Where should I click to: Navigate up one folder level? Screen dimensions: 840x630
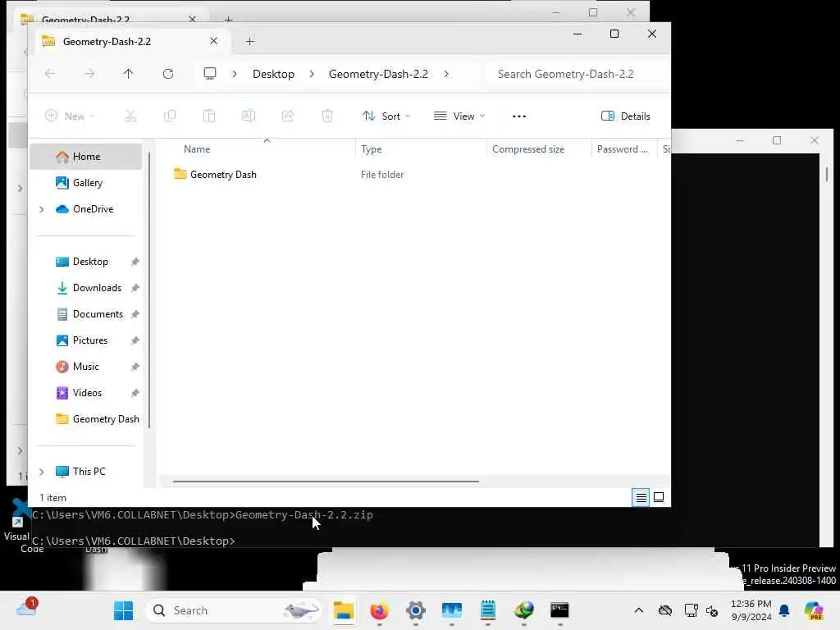click(128, 73)
